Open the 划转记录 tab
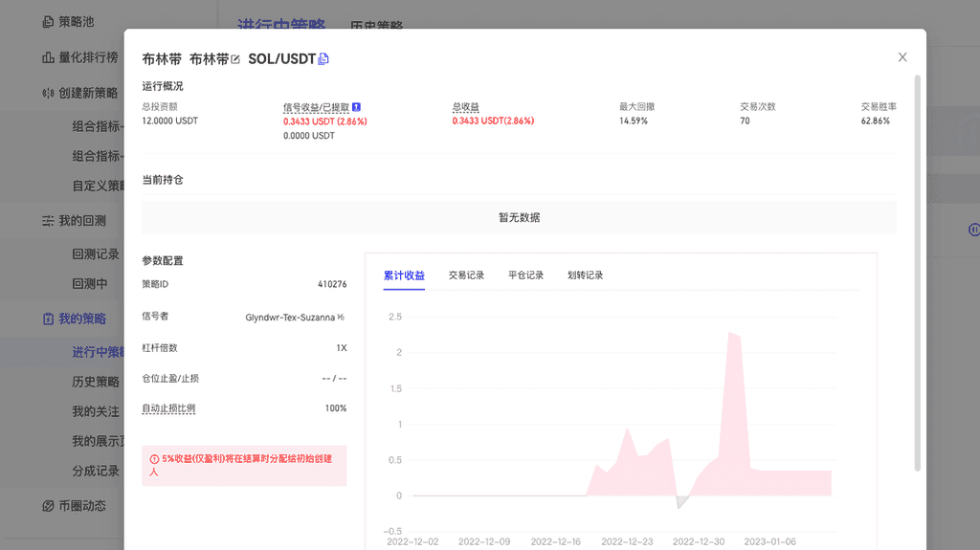The image size is (980, 550). pyautogui.click(x=585, y=275)
